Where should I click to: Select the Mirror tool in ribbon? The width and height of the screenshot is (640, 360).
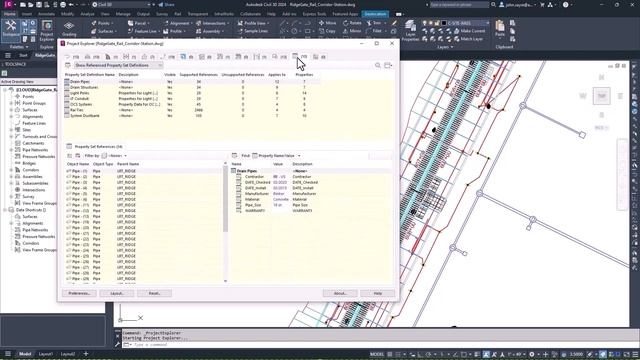pos(352,31)
